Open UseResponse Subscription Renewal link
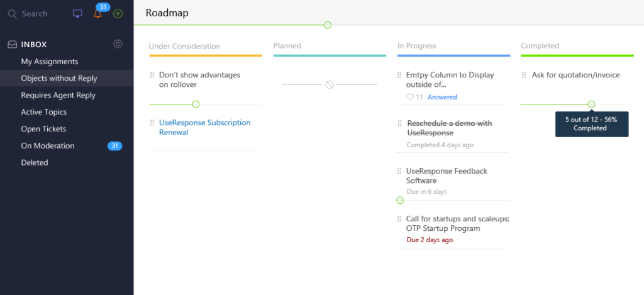Screen dimensions: 644x295 tap(204, 127)
